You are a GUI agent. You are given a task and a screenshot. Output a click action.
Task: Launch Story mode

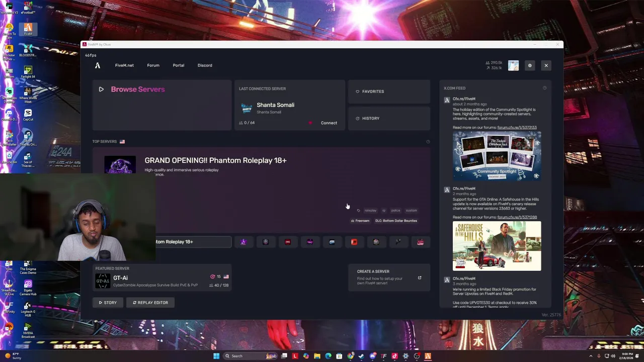pyautogui.click(x=108, y=303)
